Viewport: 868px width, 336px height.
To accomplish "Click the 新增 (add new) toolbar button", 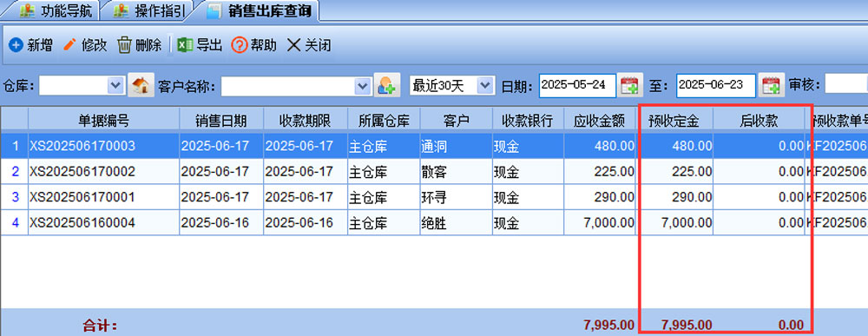I will point(30,45).
